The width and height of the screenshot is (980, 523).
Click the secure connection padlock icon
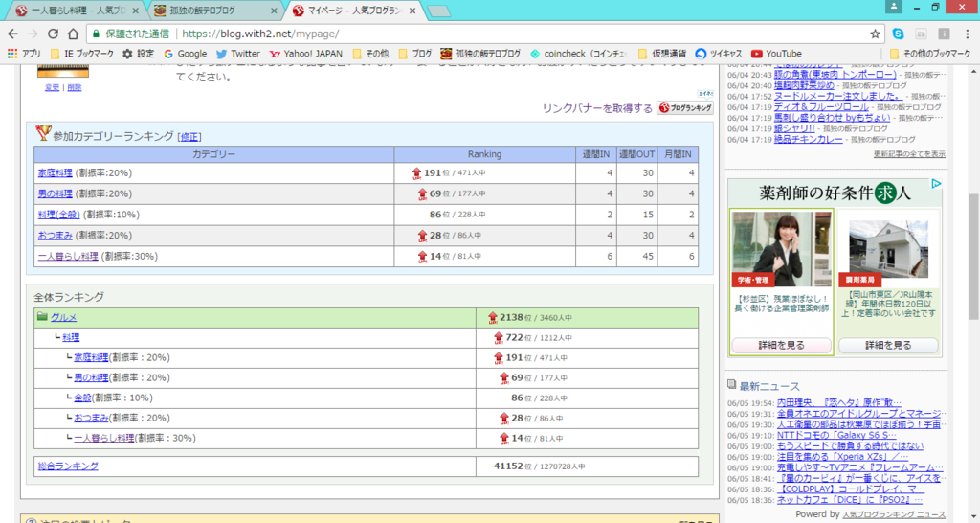[96, 34]
